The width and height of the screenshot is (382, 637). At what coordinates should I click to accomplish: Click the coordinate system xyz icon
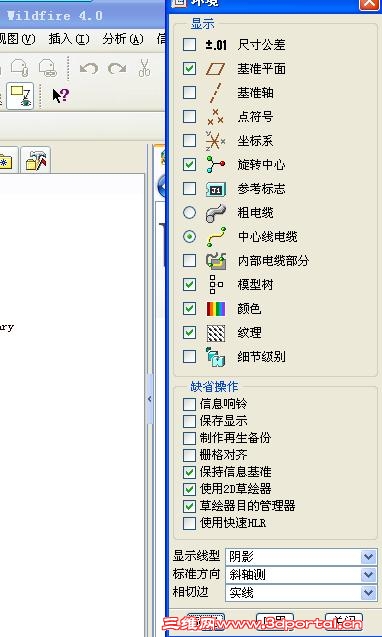pos(215,141)
